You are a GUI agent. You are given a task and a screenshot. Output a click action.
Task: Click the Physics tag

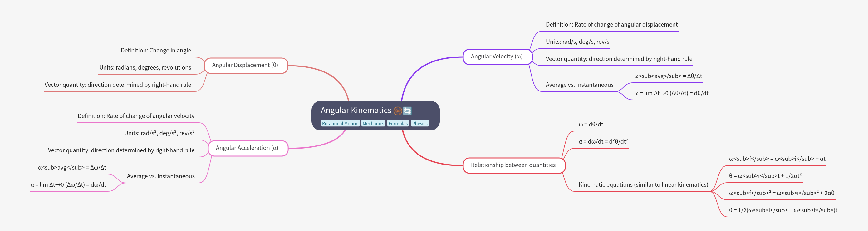coord(420,123)
